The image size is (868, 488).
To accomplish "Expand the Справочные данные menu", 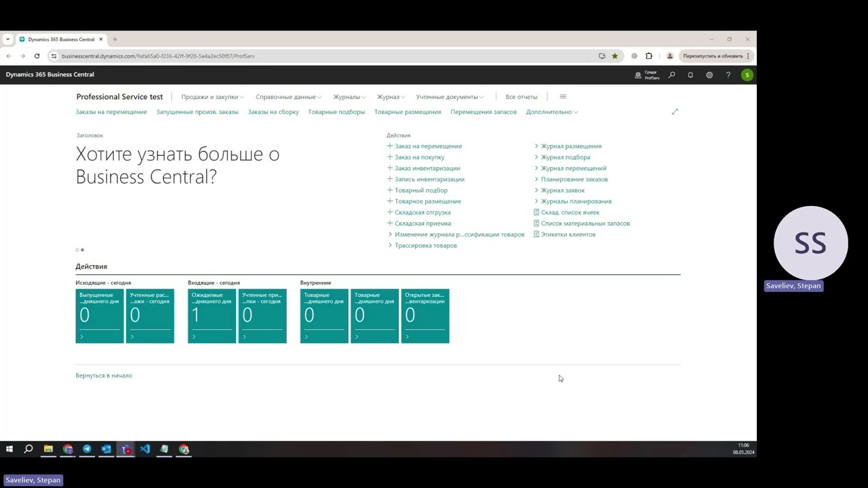I will coord(288,97).
